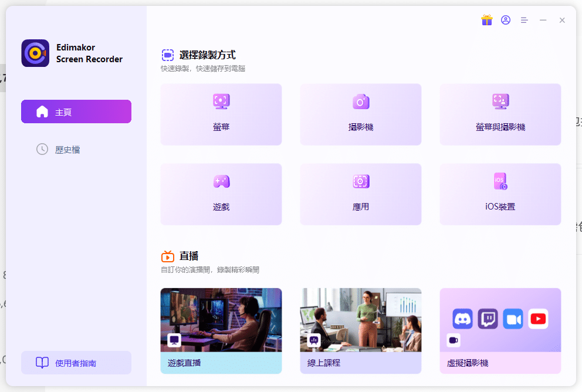The width and height of the screenshot is (582, 392).
Task: Click the camera icon above 攝影機
Action: tap(361, 102)
